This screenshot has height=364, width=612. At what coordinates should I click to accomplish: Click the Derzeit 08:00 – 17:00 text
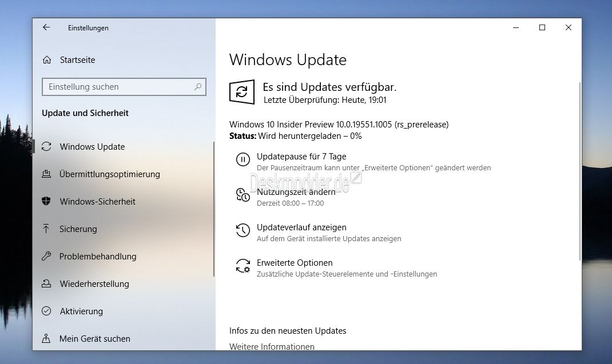pos(290,203)
